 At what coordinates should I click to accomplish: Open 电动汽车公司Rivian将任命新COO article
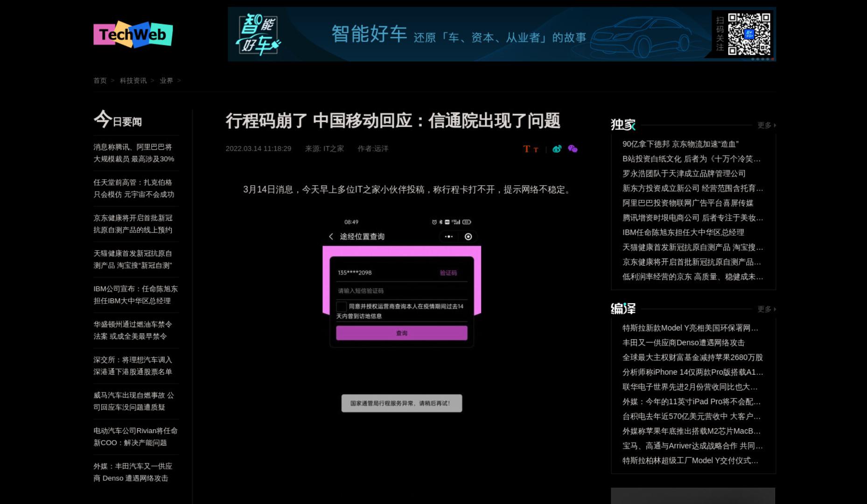136,436
